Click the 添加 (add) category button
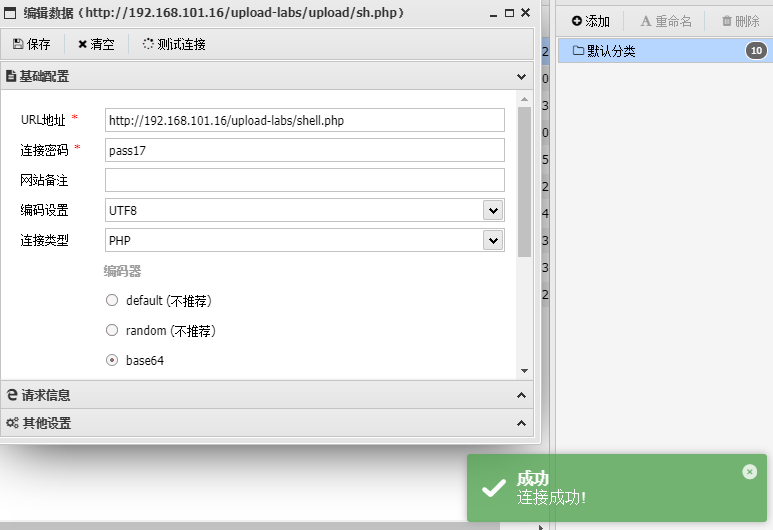 click(x=591, y=21)
